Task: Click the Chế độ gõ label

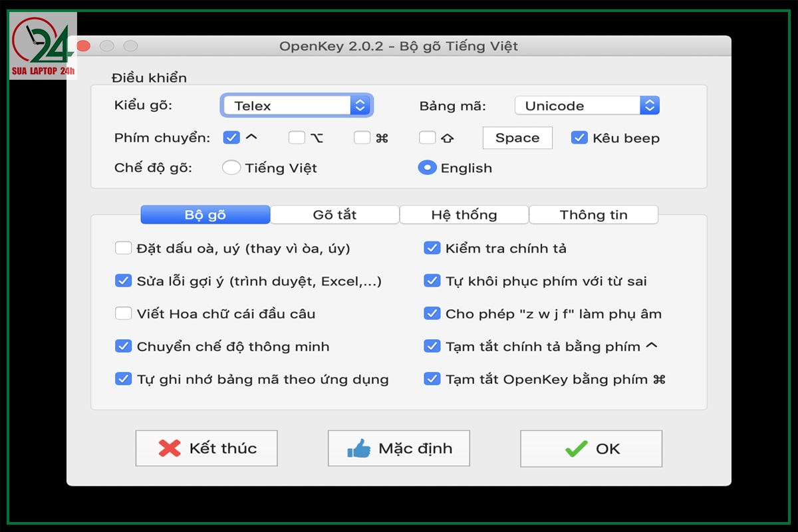Action: [x=153, y=168]
